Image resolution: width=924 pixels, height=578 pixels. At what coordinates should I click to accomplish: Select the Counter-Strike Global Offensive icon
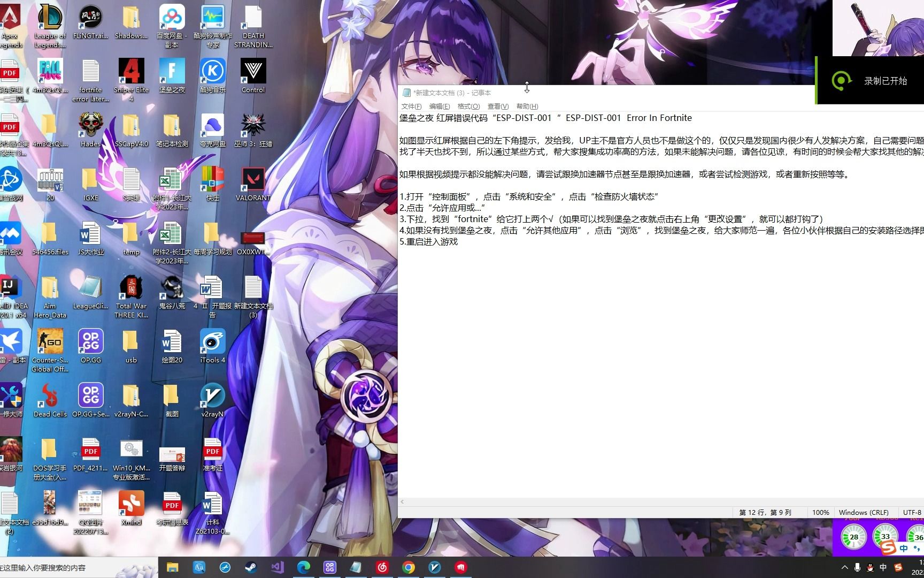pos(50,351)
